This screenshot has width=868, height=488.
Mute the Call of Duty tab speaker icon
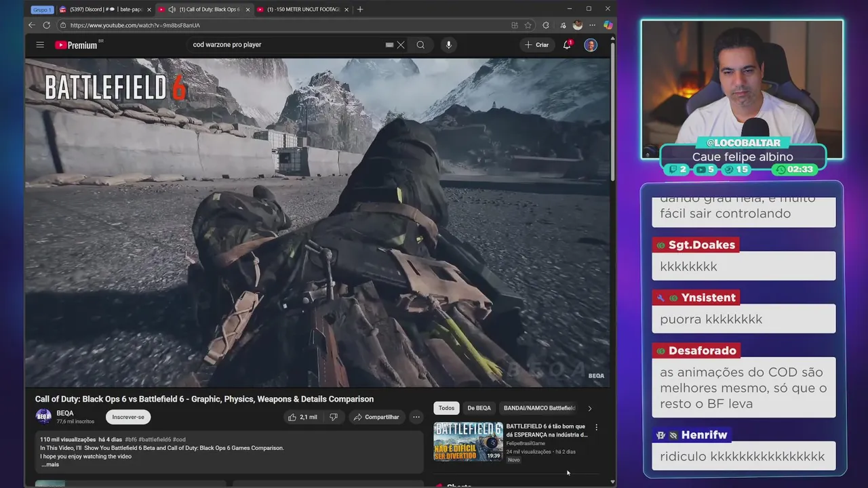(172, 9)
